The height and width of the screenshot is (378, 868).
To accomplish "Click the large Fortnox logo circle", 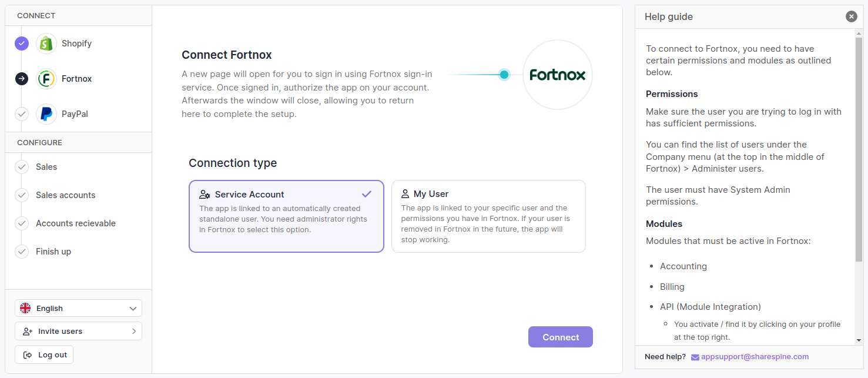I will 558,75.
